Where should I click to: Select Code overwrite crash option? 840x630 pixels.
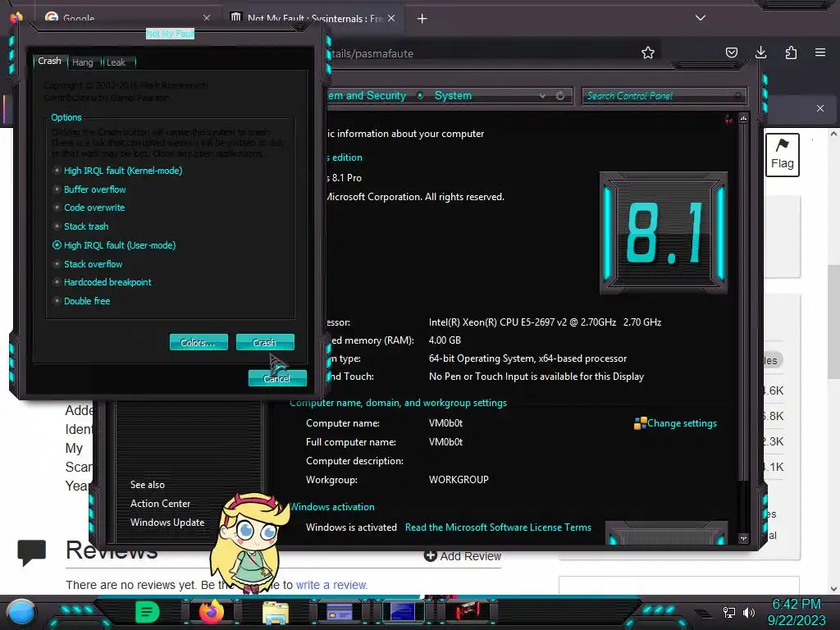click(89, 208)
